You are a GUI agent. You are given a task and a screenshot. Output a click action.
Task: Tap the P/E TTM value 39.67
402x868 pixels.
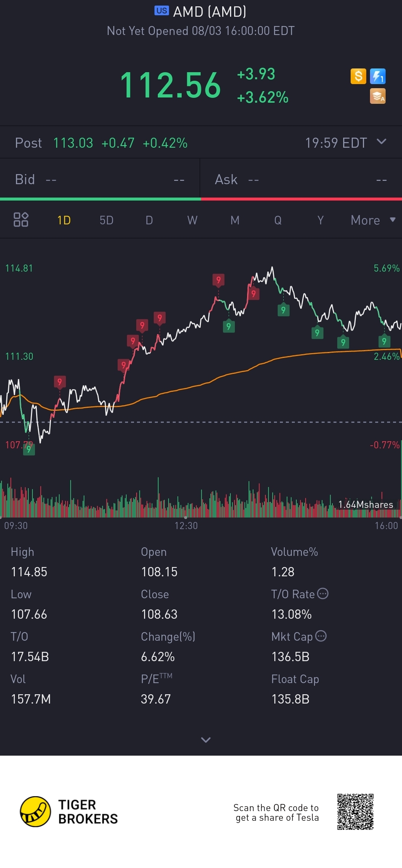pos(156,699)
